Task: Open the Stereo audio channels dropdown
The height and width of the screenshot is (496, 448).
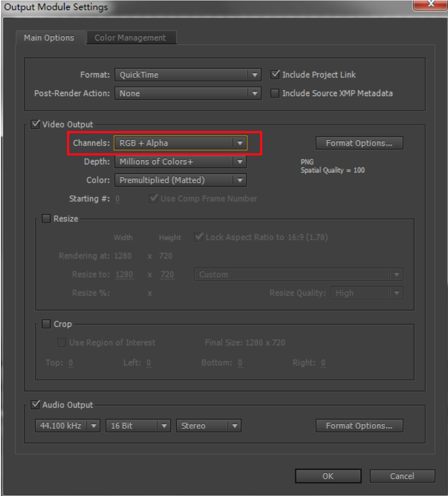Action: point(208,426)
